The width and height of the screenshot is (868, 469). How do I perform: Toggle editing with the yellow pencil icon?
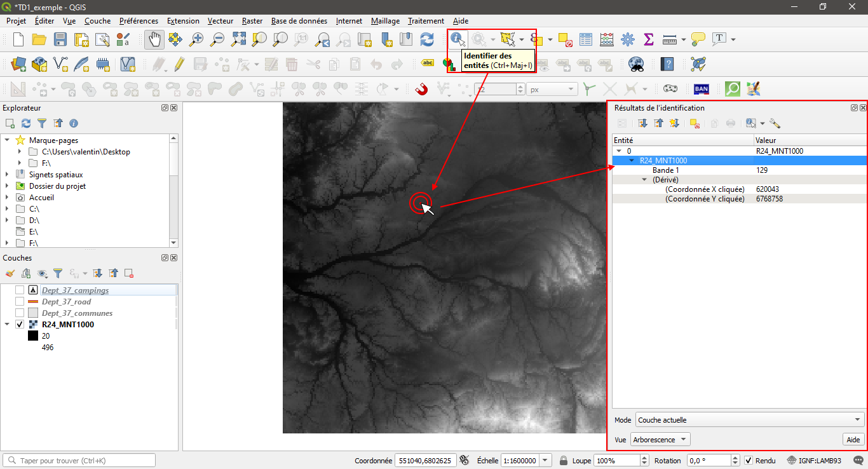[179, 64]
